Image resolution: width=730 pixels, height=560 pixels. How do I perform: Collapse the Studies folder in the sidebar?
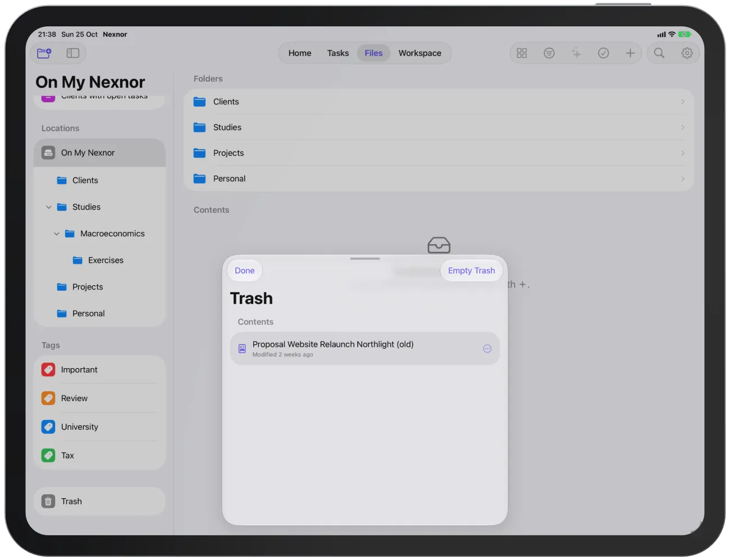(49, 207)
